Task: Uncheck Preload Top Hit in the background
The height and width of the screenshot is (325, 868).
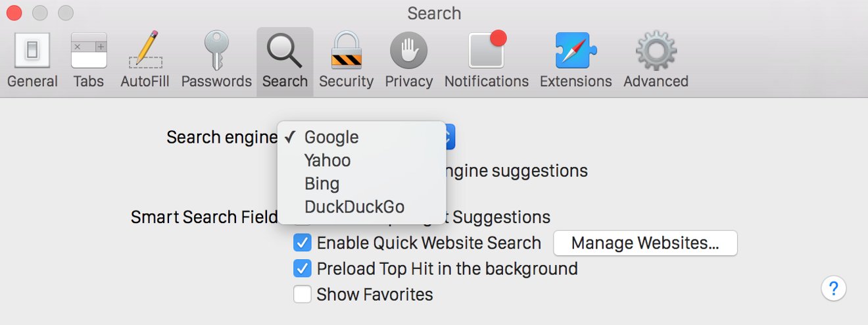Action: tap(302, 268)
